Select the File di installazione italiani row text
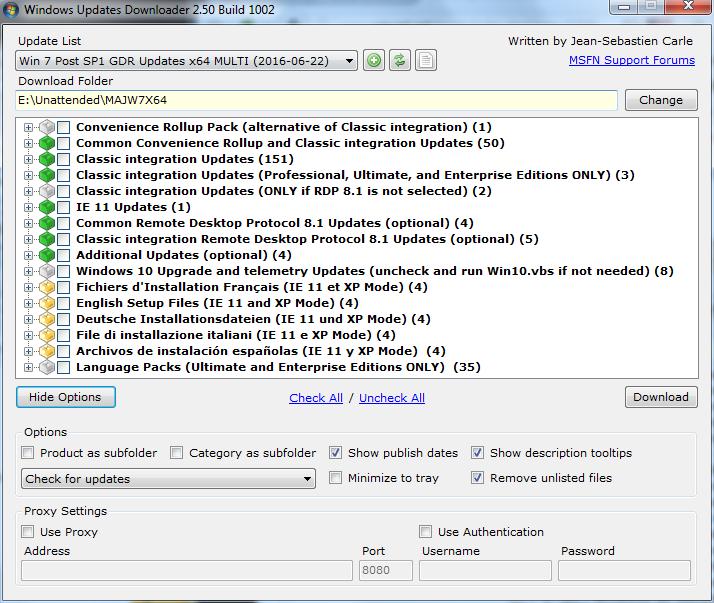 point(236,335)
